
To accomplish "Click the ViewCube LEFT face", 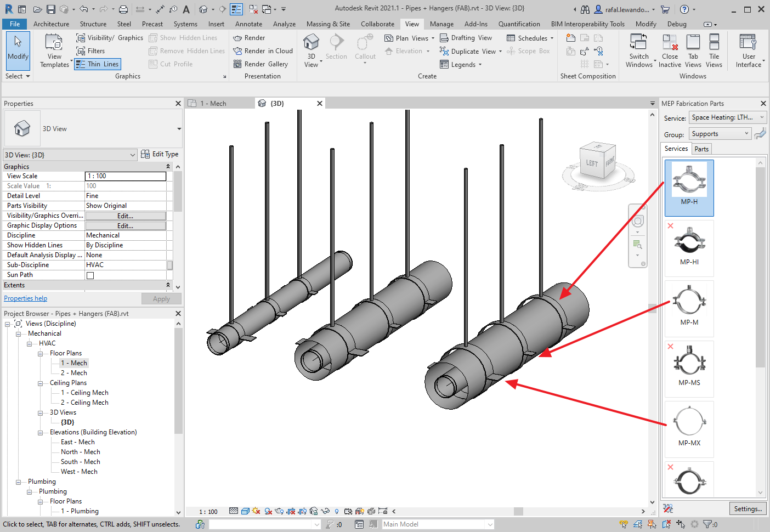I will point(592,163).
